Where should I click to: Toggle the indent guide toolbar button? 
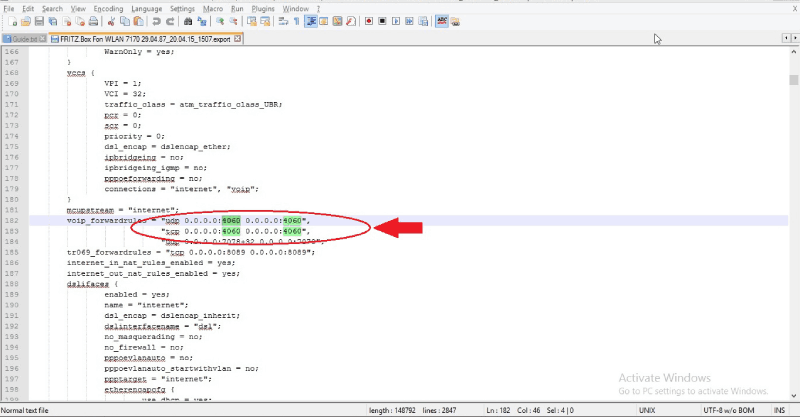(x=310, y=21)
